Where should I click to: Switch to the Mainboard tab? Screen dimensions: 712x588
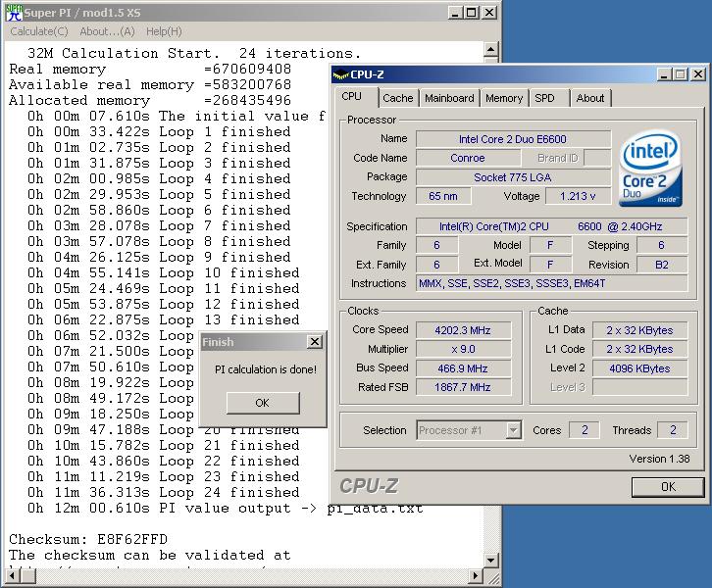click(449, 98)
